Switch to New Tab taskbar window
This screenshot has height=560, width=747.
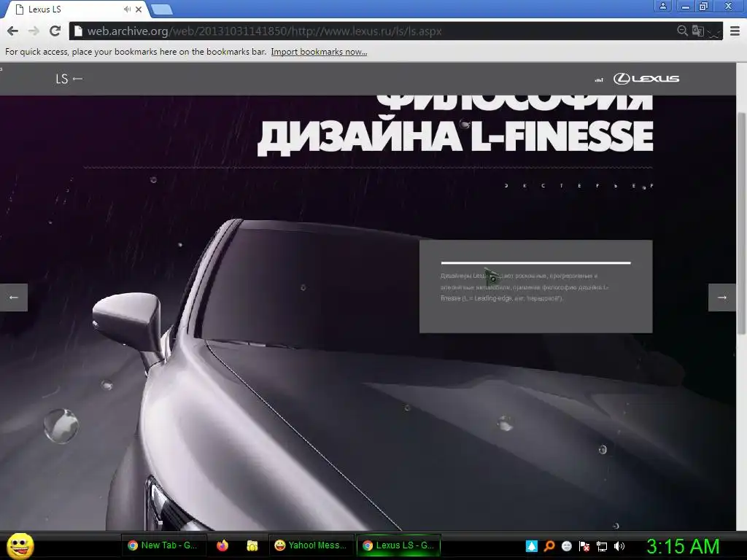[x=164, y=545]
